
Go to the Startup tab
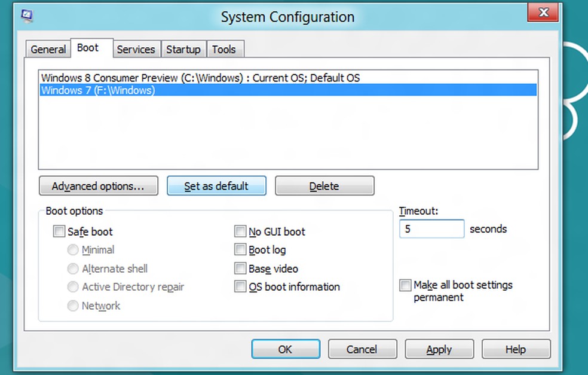[183, 50]
